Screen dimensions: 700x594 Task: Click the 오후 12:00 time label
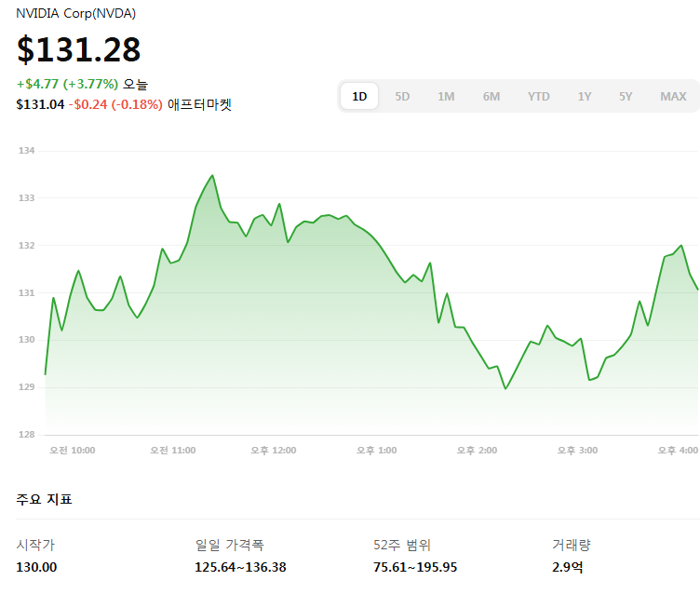click(x=274, y=451)
